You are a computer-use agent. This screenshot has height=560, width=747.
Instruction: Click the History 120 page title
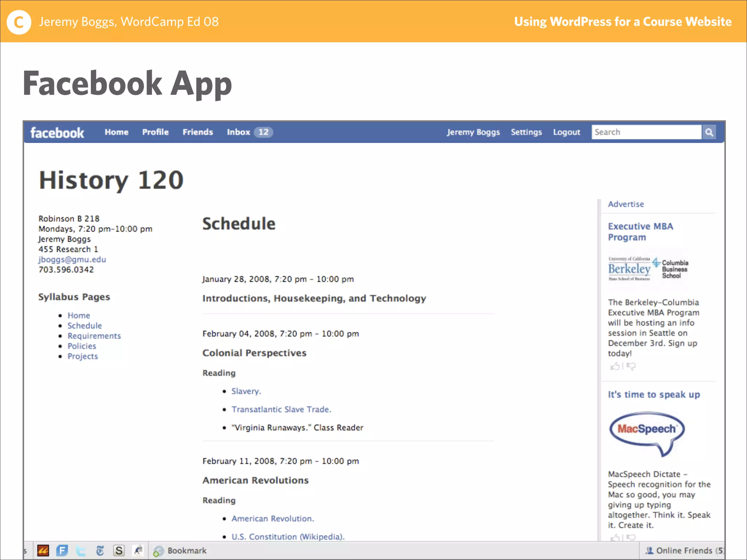point(111,180)
